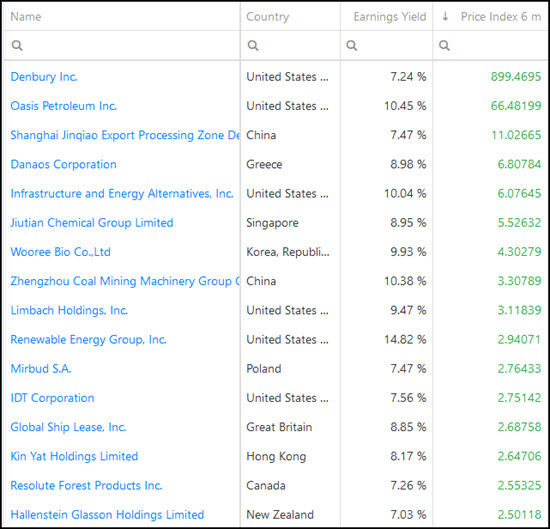Open Resolute Forest Products Inc. link
The width and height of the screenshot is (550, 529).
(x=86, y=486)
